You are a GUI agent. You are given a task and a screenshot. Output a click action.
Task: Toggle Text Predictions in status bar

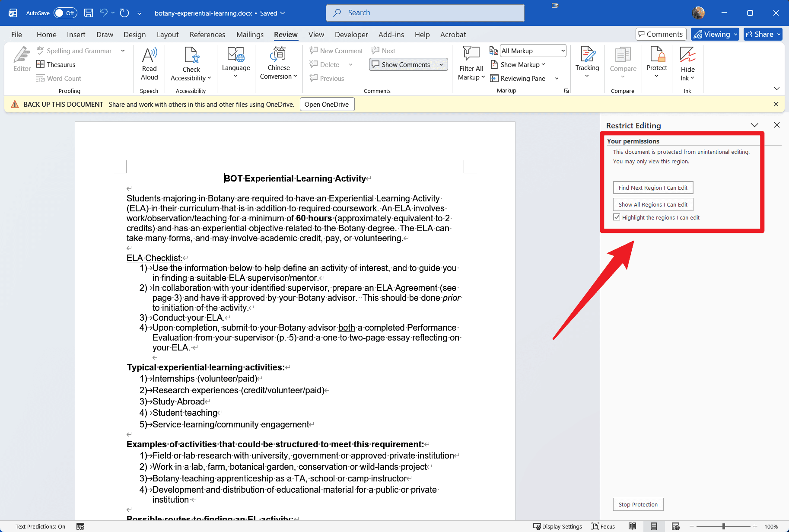pos(40,526)
